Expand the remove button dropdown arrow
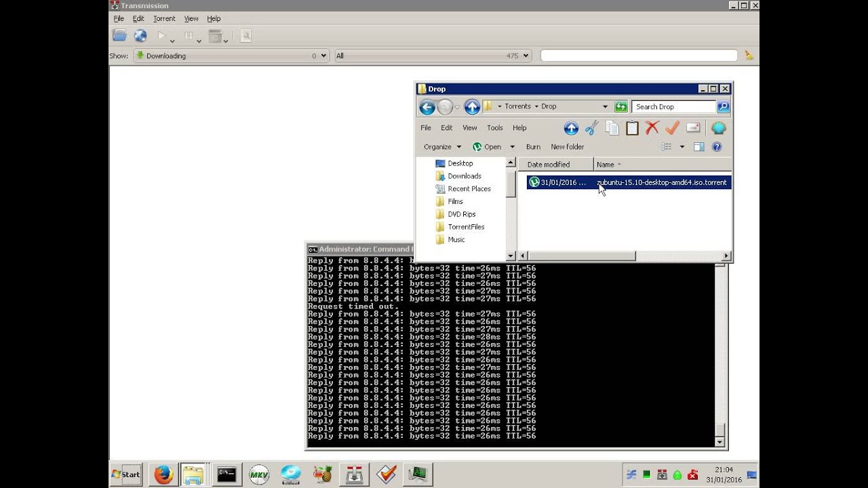Image resolution: width=868 pixels, height=488 pixels. click(226, 41)
